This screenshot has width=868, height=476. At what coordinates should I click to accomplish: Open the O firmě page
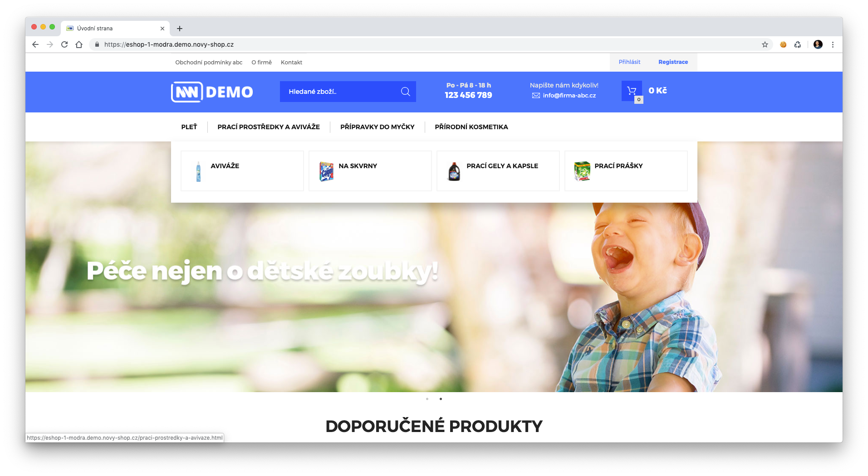(x=262, y=63)
